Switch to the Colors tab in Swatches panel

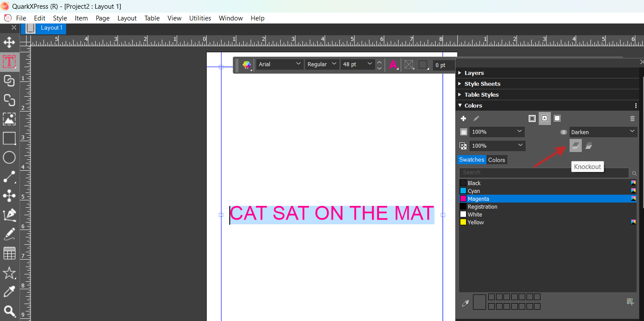click(496, 159)
